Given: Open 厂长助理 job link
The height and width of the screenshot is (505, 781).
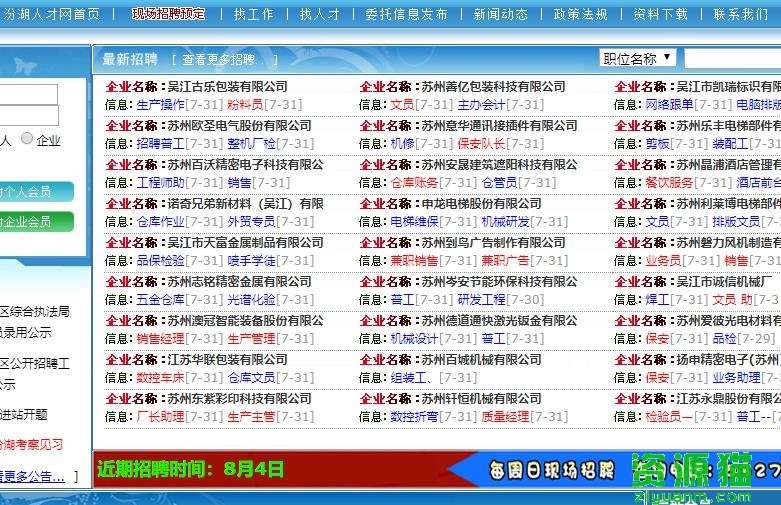Looking at the screenshot, I should click(x=160, y=416).
